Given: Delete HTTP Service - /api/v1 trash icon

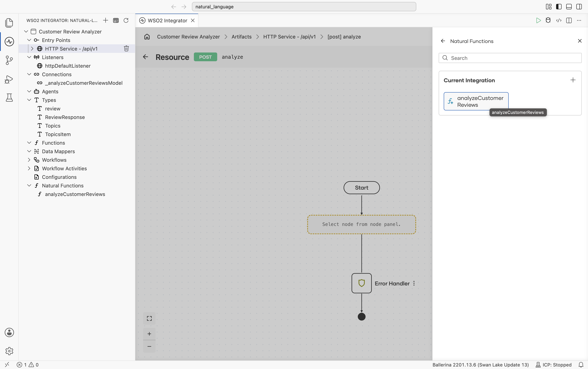Looking at the screenshot, I should click(x=126, y=49).
